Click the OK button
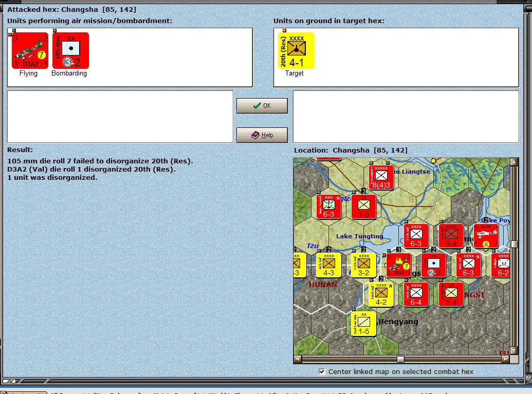Viewport: 532px width, 394px height. 262,106
